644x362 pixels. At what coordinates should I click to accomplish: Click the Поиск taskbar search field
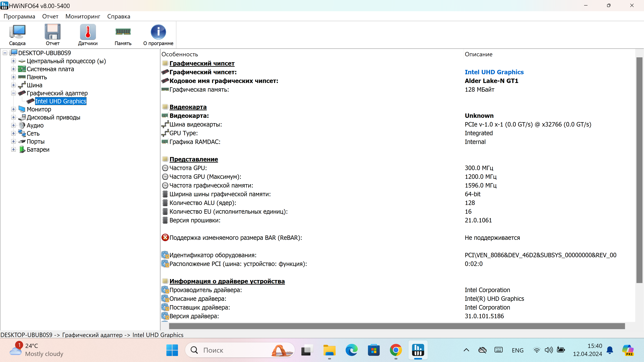click(235, 350)
